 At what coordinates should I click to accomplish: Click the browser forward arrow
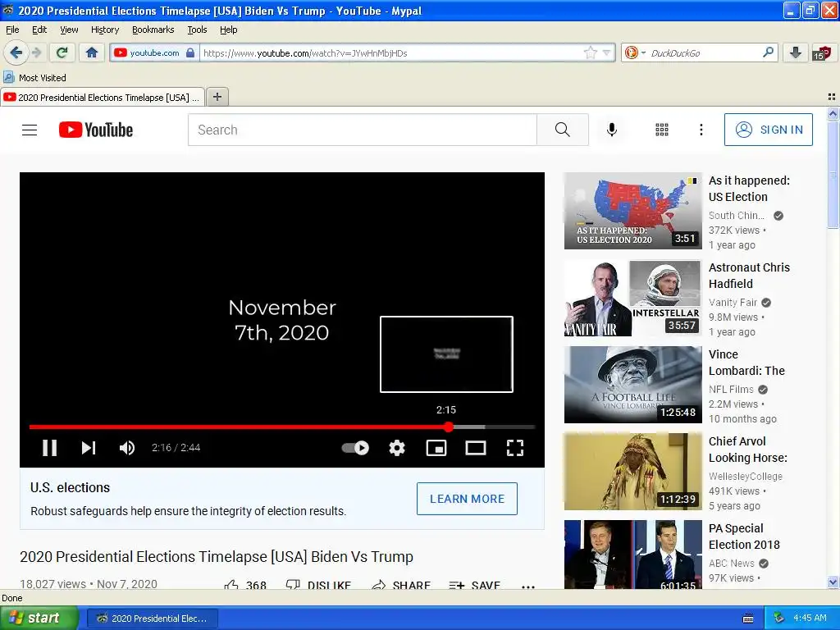tap(36, 52)
